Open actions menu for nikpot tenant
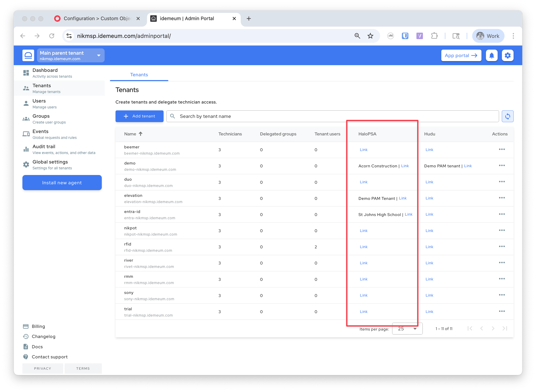 click(x=502, y=230)
